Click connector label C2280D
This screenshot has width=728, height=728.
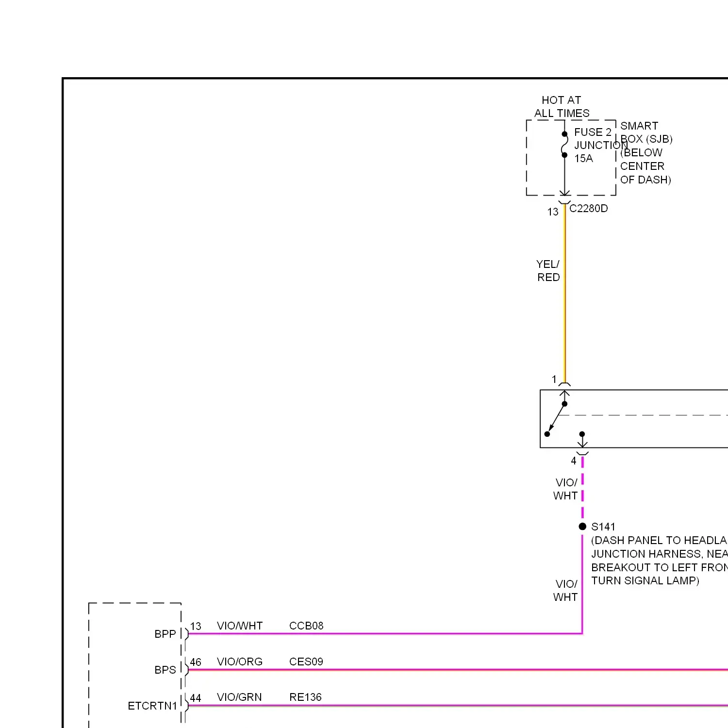click(x=588, y=208)
